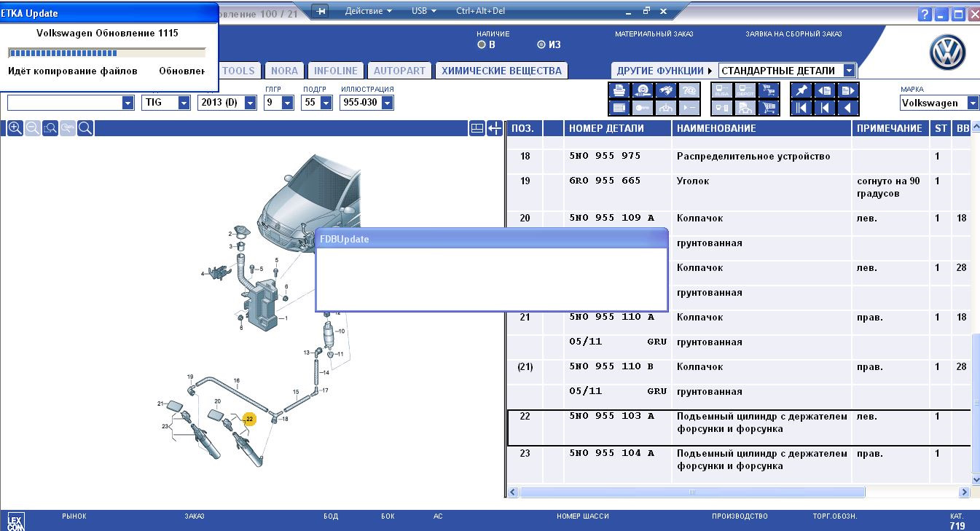The height and width of the screenshot is (531, 980).
Task: Click the list lines icon below printer
Action: pos(619,108)
